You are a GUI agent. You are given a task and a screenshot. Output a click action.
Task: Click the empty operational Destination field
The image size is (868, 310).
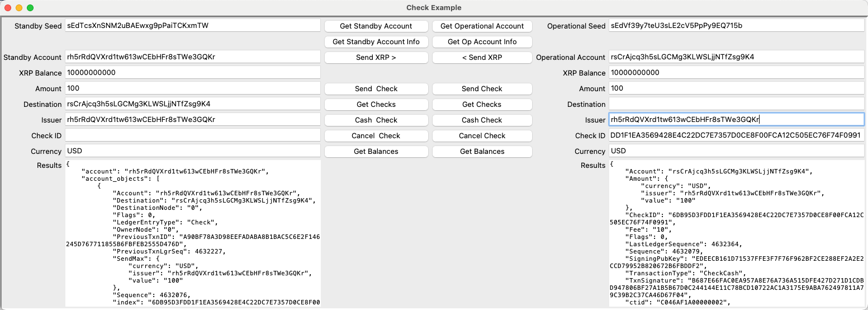pyautogui.click(x=736, y=104)
